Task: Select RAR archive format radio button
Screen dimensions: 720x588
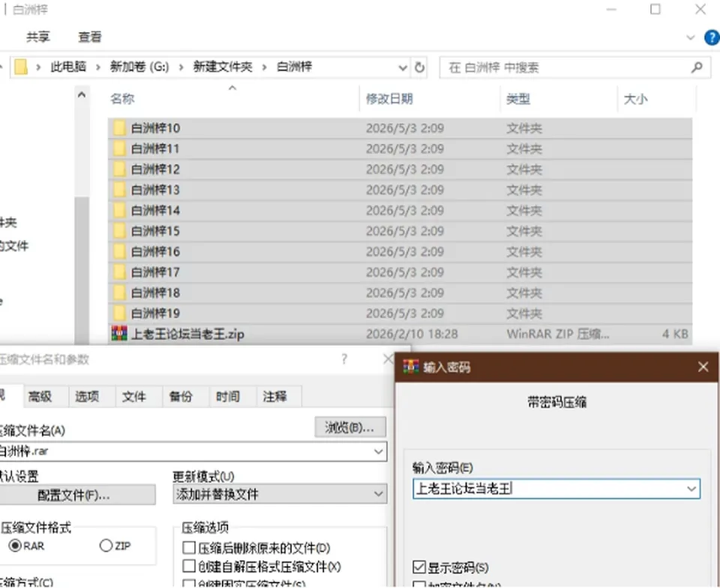Action: coord(15,545)
